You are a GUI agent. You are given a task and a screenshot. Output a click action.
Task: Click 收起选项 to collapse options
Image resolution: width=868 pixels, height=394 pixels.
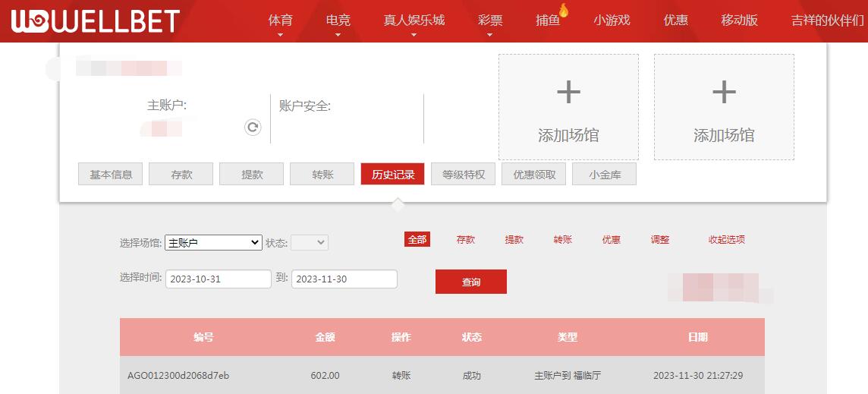[x=727, y=240]
